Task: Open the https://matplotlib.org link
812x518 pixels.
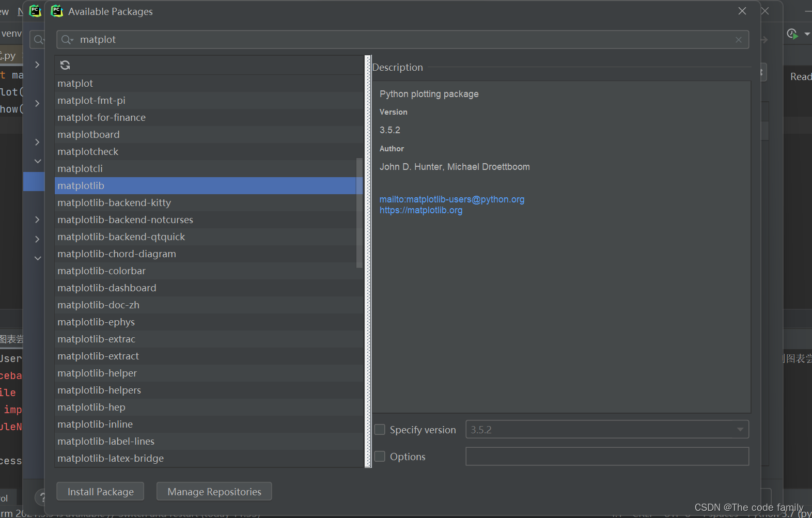Action: tap(421, 210)
